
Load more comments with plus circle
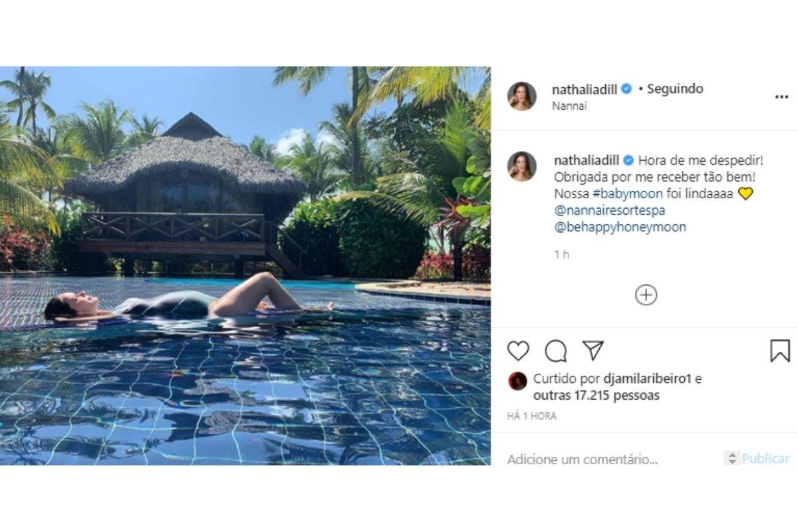646,295
